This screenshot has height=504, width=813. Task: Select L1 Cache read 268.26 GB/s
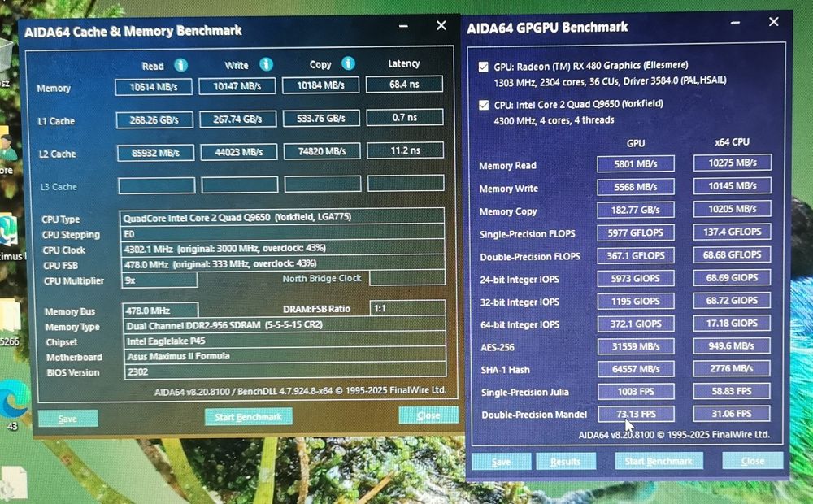click(x=154, y=119)
